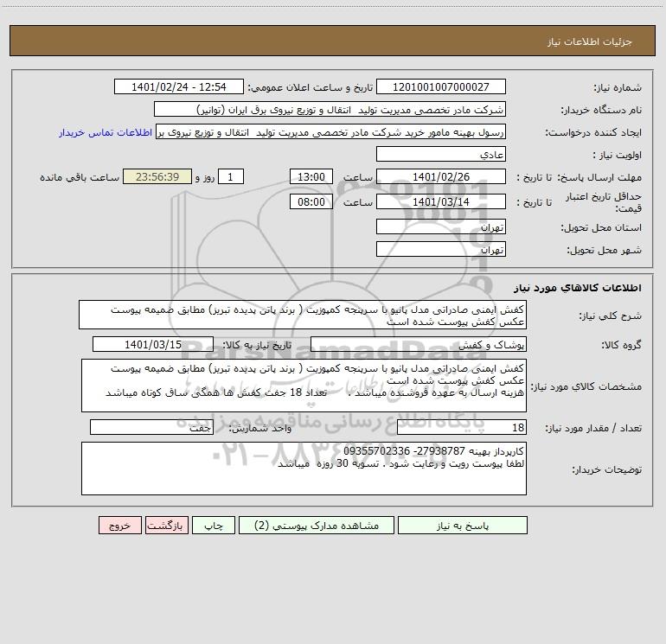Click the goods specifications text area
This screenshot has height=644, width=666.
[x=304, y=386]
